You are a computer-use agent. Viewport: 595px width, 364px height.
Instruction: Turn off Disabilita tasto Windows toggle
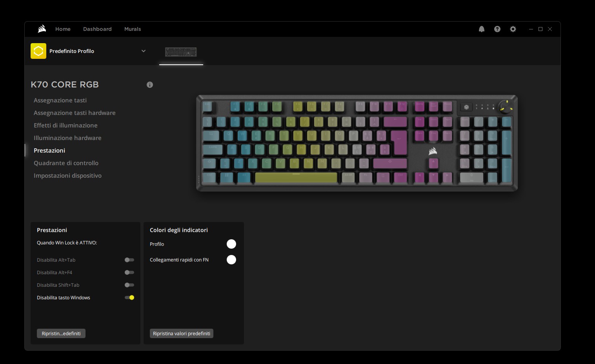tap(129, 297)
